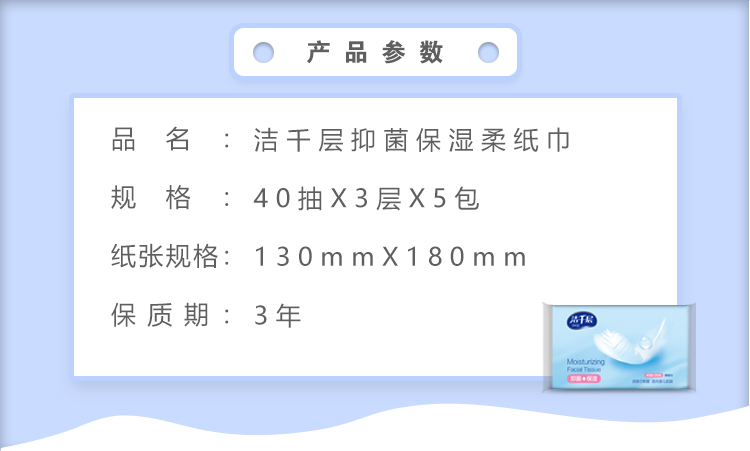Click the white rounded header pill
Image resolution: width=750 pixels, height=451 pixels.
point(375,52)
